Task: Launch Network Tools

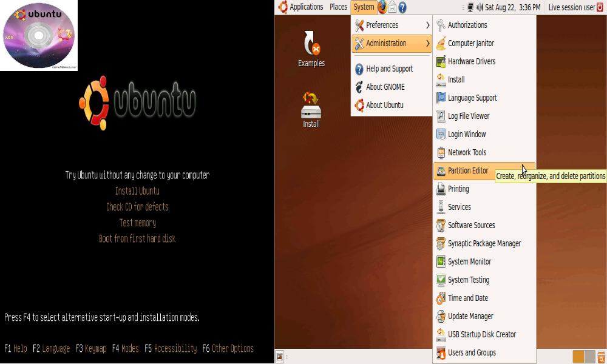Action: click(484, 152)
